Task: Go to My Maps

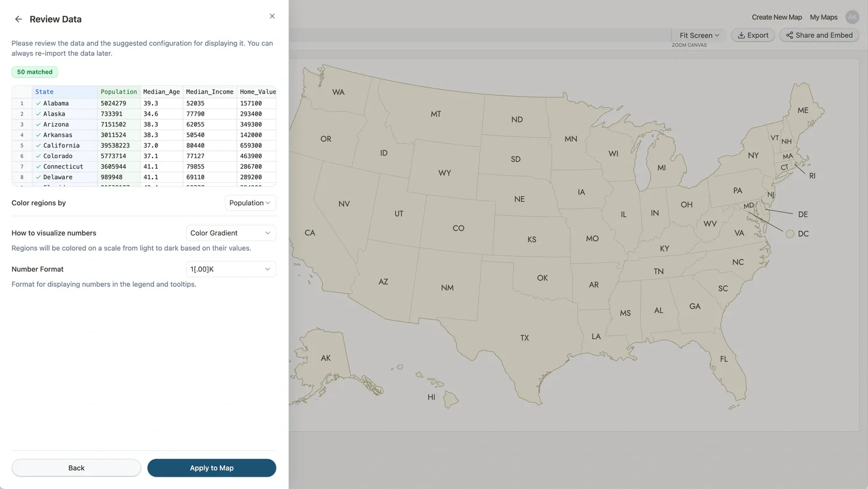Action: (x=823, y=17)
